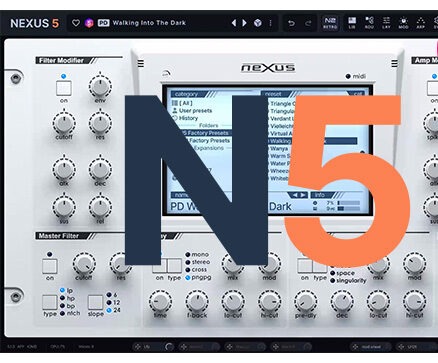Select History in category list
The image size is (438, 363).
[x=185, y=118]
